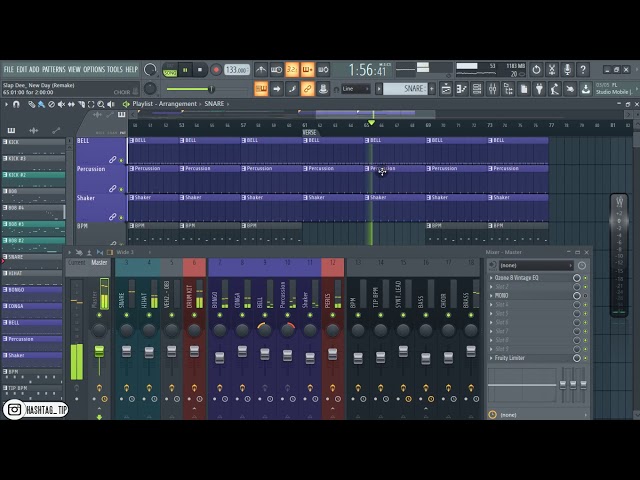
Task: Open the Channel rack from toolbar
Action: [477, 89]
